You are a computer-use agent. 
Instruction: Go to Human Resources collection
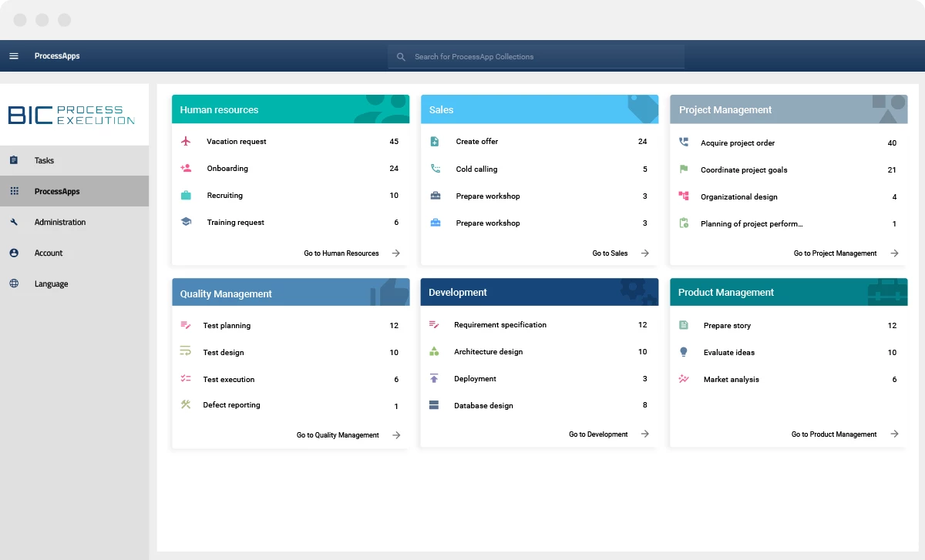pyautogui.click(x=341, y=253)
